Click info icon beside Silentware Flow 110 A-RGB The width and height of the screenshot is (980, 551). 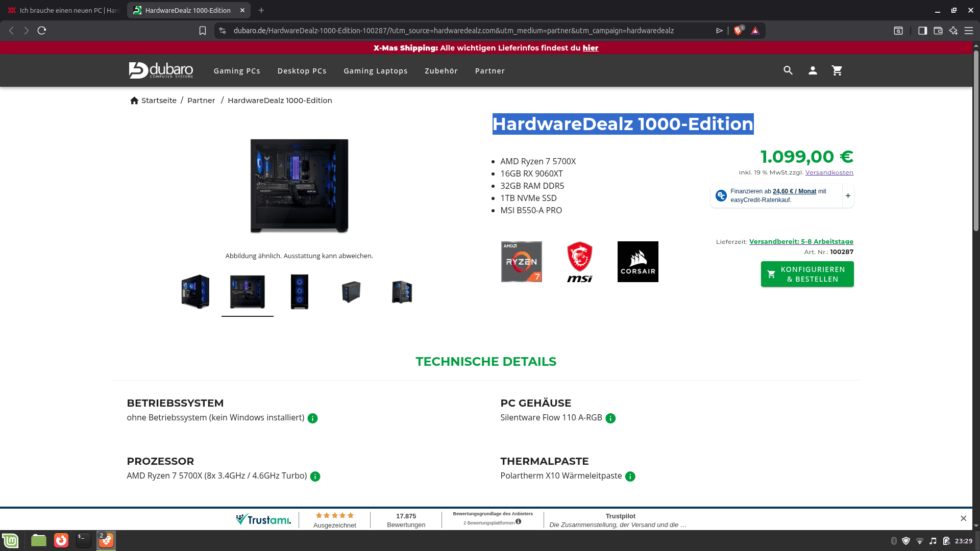(x=610, y=418)
